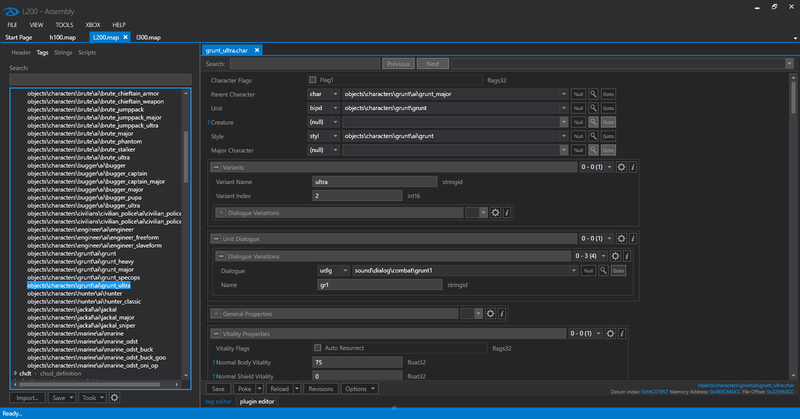Click the search icon in Parent Character row
800x419 pixels.
pyautogui.click(x=593, y=93)
